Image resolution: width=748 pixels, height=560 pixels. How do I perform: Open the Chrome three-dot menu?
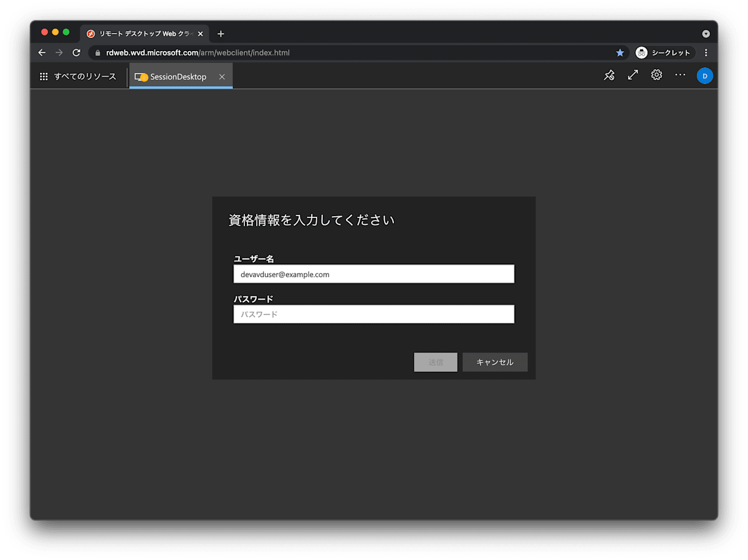click(x=706, y=53)
